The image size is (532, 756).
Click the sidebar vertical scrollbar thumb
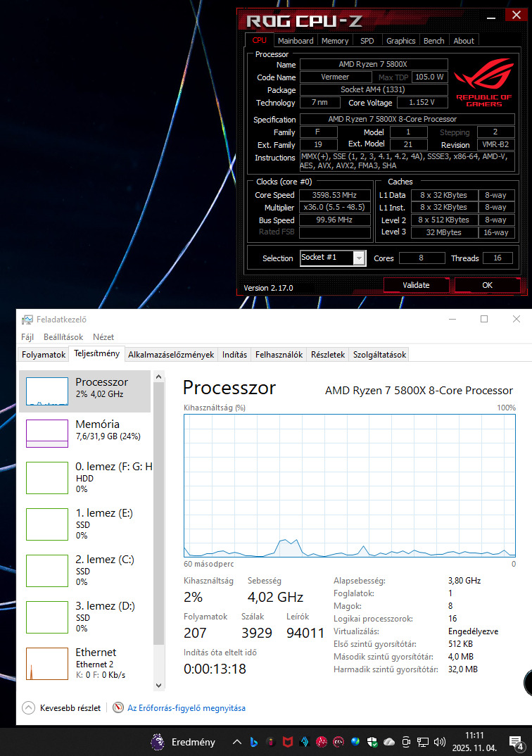tap(158, 513)
